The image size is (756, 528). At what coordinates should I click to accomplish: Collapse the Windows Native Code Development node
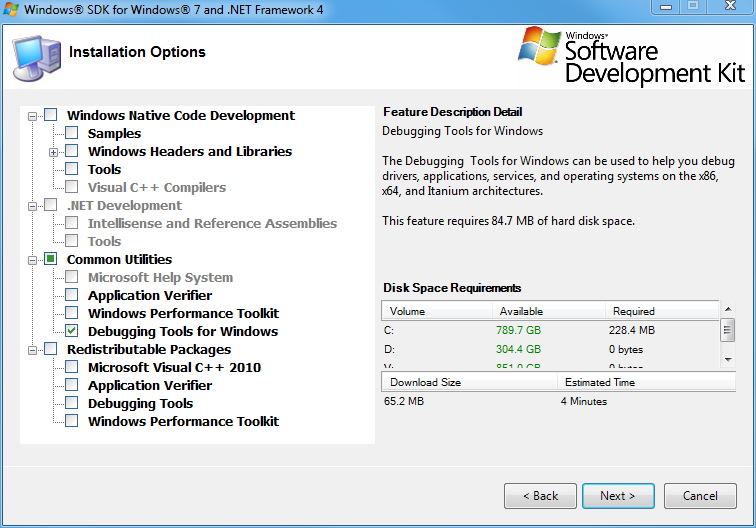[32, 116]
